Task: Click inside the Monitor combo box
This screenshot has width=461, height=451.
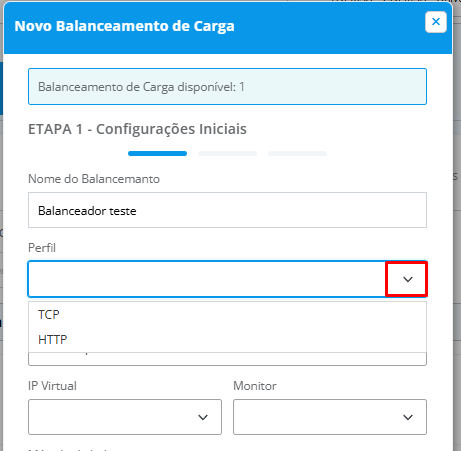Action: click(x=330, y=417)
